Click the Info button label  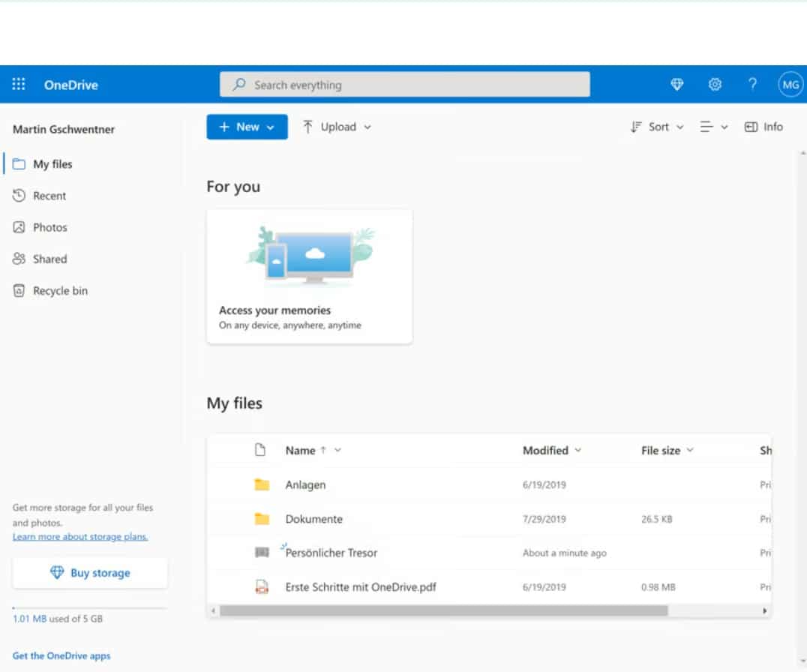tap(773, 127)
